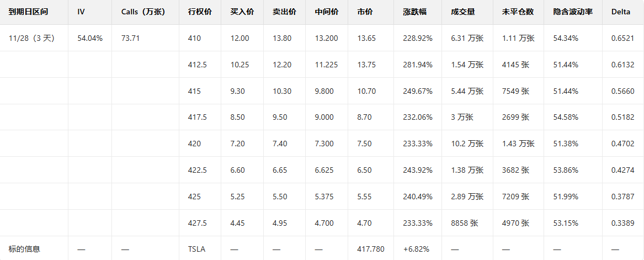Click the 54.04% IV cell
Viewport: 644px width, 260px height.
90,38
